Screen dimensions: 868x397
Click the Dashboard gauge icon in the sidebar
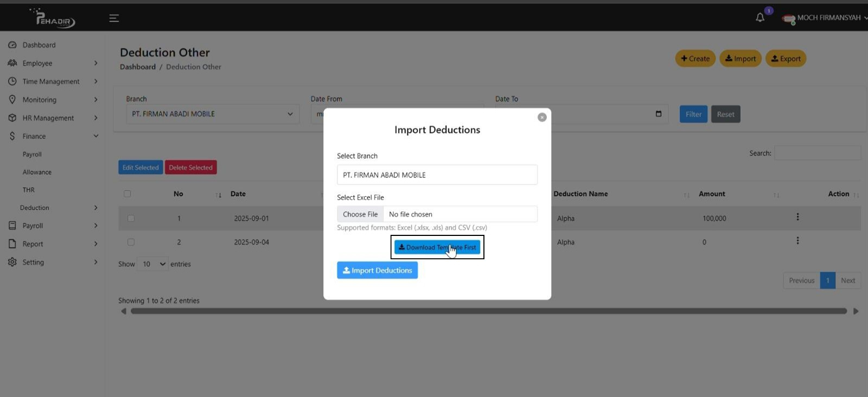[12, 45]
